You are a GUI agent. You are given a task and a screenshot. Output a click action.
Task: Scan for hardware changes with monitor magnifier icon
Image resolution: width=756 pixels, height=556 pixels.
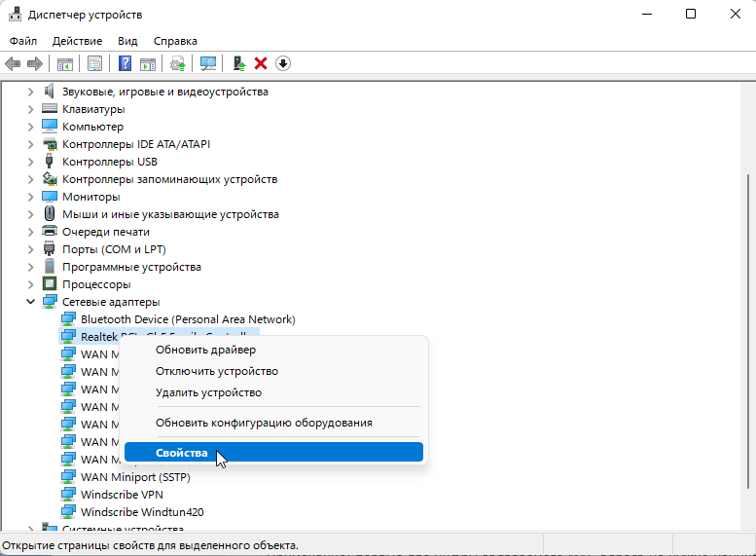click(208, 63)
